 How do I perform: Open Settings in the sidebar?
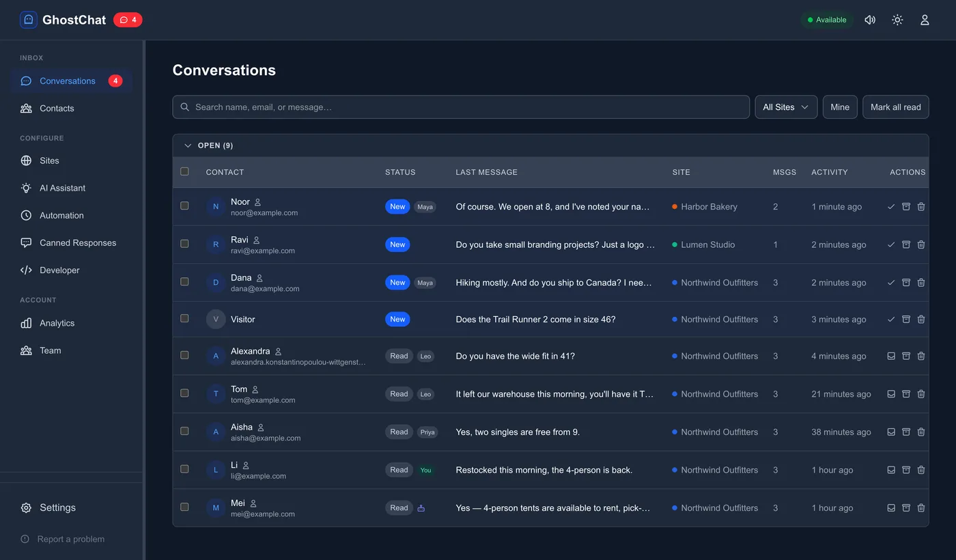[x=71, y=507]
